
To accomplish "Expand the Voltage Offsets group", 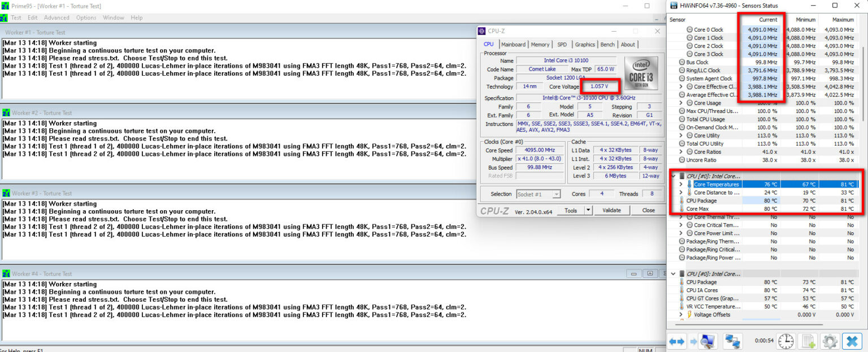I will 681,315.
